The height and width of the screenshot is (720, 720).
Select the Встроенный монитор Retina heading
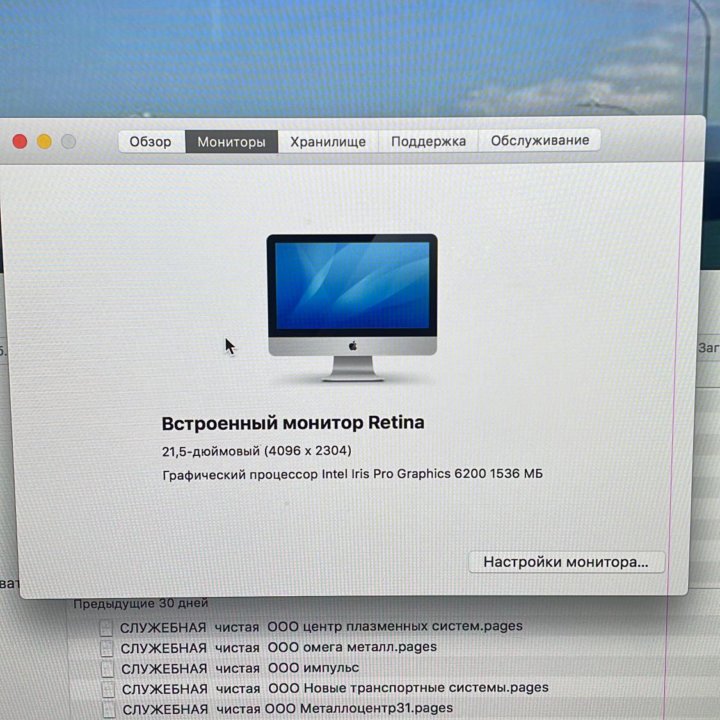293,423
